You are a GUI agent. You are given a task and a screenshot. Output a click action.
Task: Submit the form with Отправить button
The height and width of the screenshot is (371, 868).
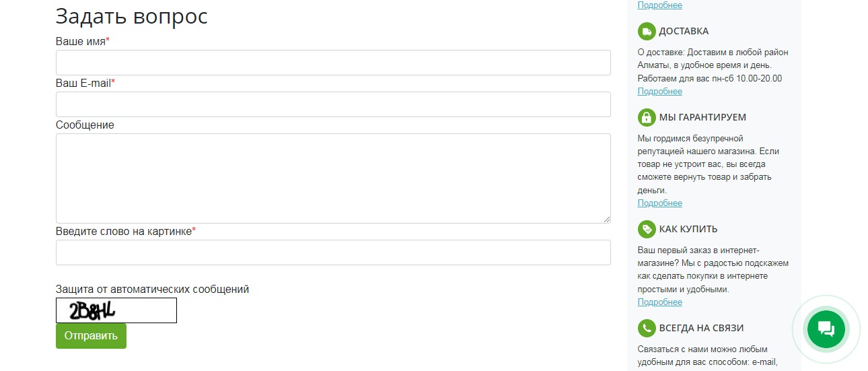pos(91,336)
